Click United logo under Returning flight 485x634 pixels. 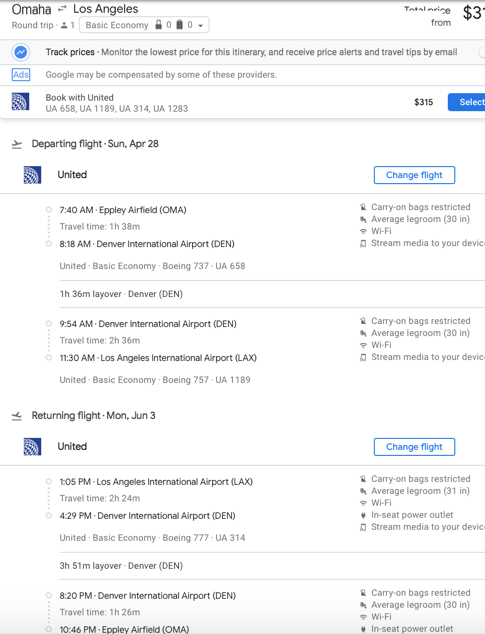[32, 447]
